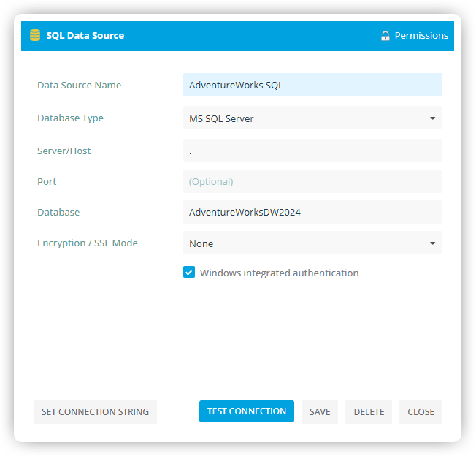Uncheck Windows integrated authentication checkbox
Viewport: 476px width, 456px height.
189,272
